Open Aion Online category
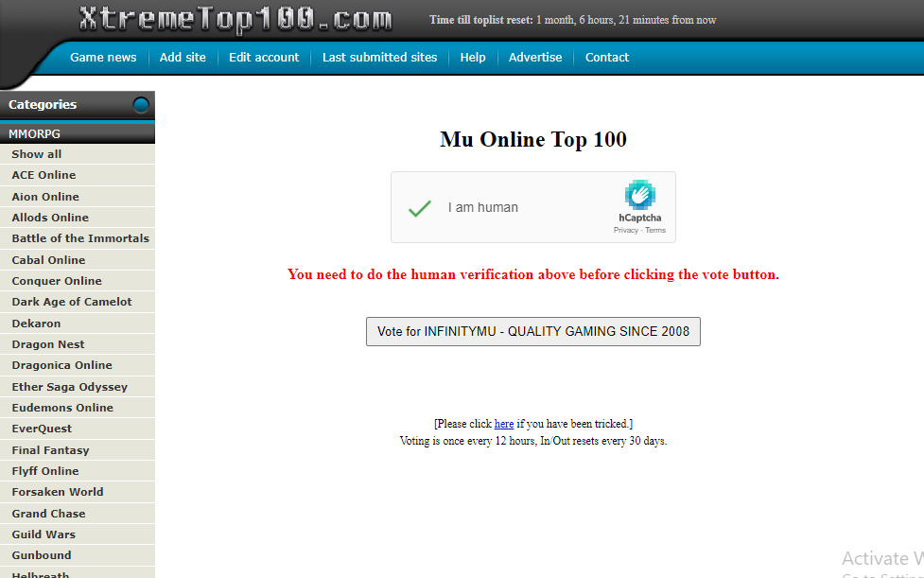 78,197
